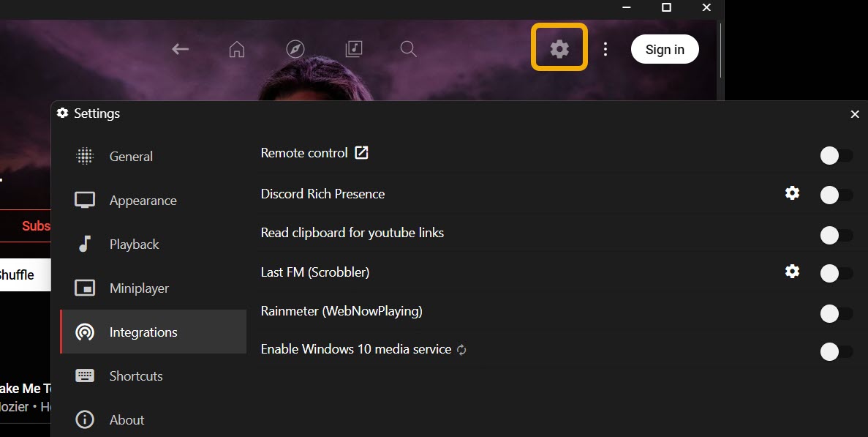Open the Home icon in top bar

coord(236,48)
